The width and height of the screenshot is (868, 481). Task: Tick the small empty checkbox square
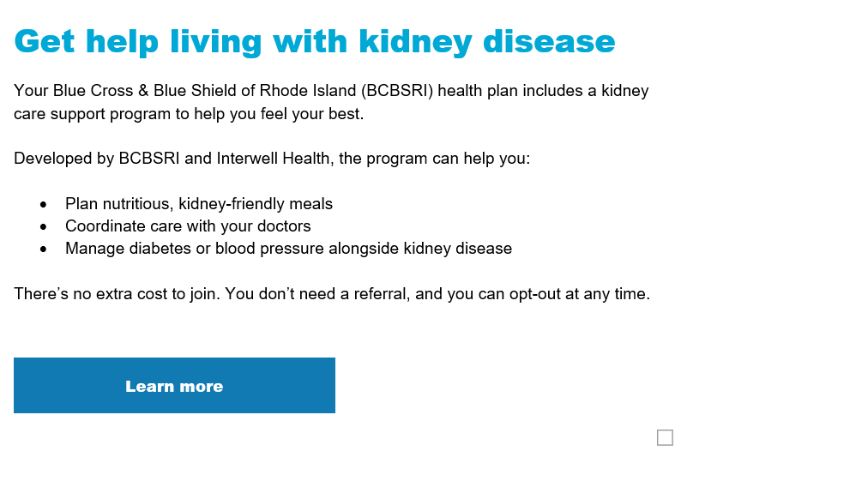[665, 438]
